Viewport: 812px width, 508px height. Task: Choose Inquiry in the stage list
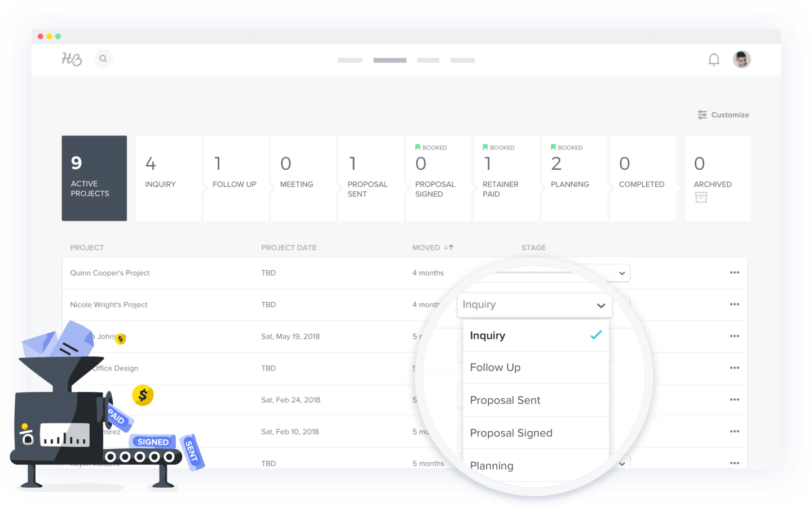(x=536, y=335)
